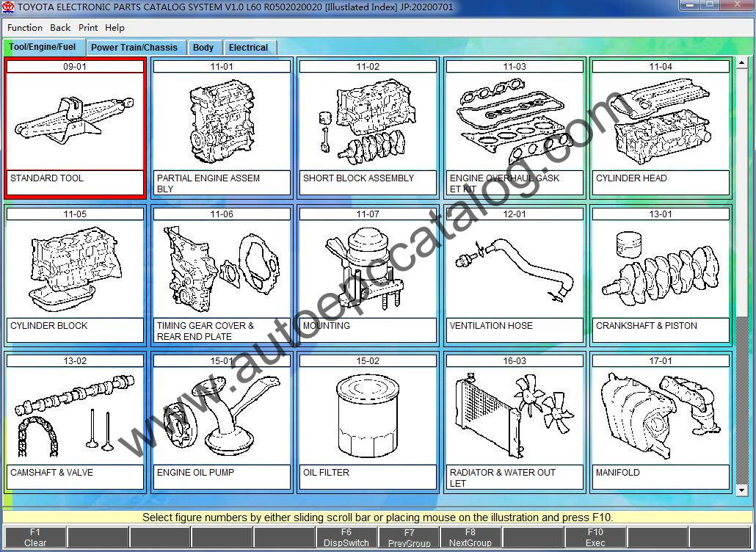Click the scrollbar up arrow
Screen dimensions: 756x552
pos(741,62)
